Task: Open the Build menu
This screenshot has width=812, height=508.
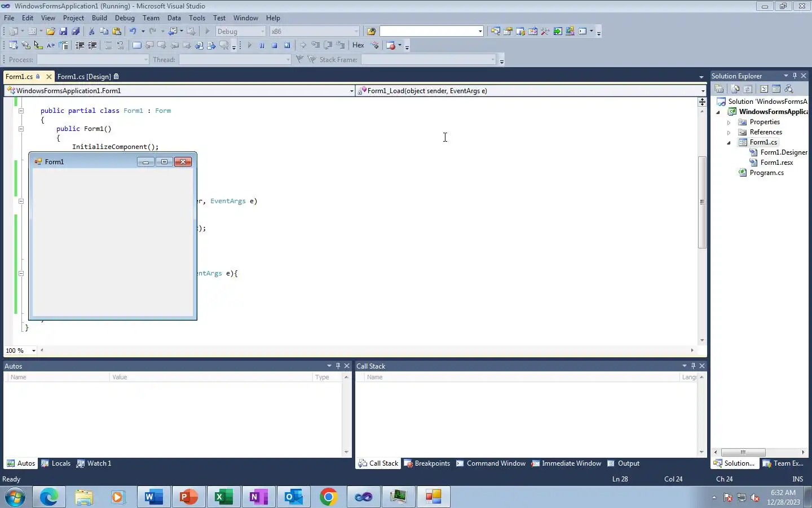Action: click(99, 18)
